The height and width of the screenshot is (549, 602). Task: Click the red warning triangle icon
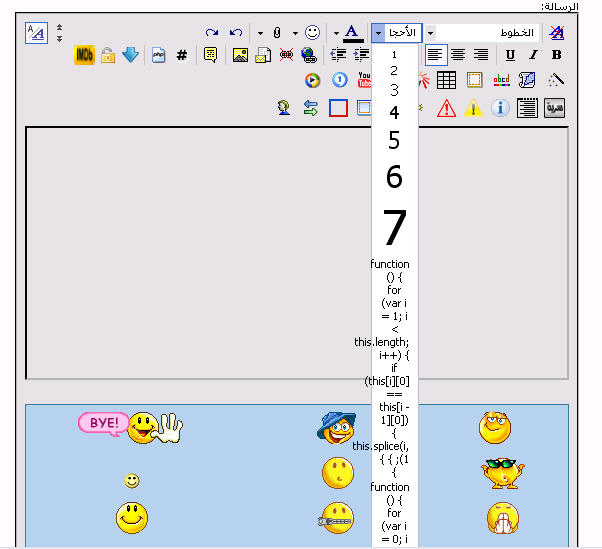(x=446, y=108)
